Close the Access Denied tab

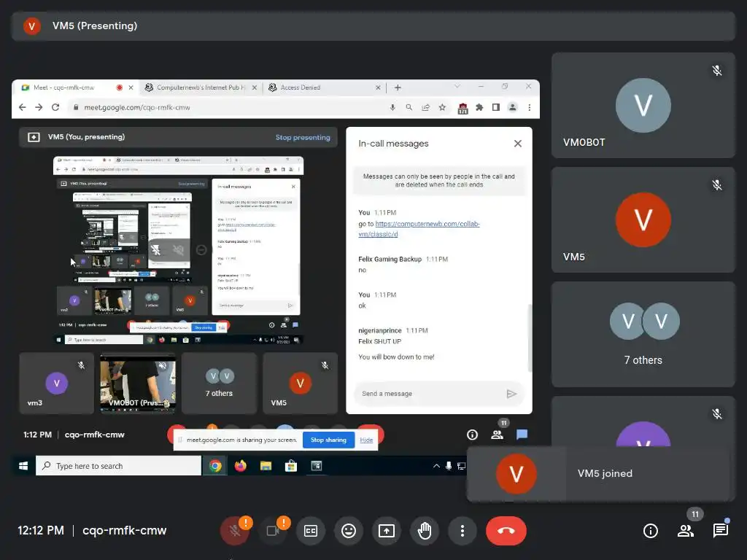coord(378,87)
